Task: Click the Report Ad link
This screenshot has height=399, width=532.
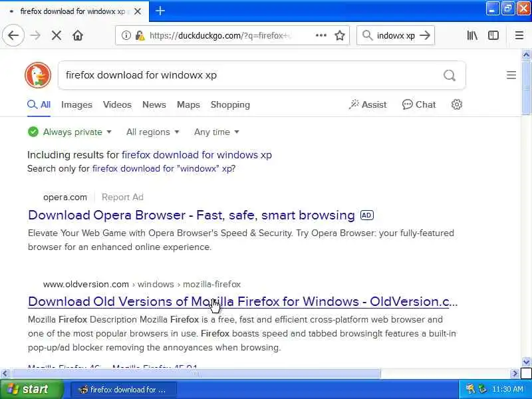Action: pyautogui.click(x=122, y=197)
